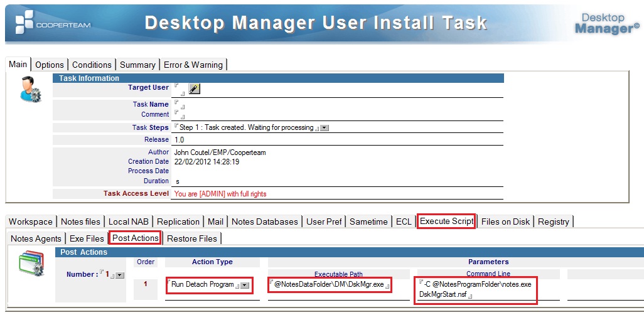Image resolution: width=644 pixels, height=315 pixels.
Task: Click the author John Coutel/EMP/Cooperteam
Action: click(220, 152)
